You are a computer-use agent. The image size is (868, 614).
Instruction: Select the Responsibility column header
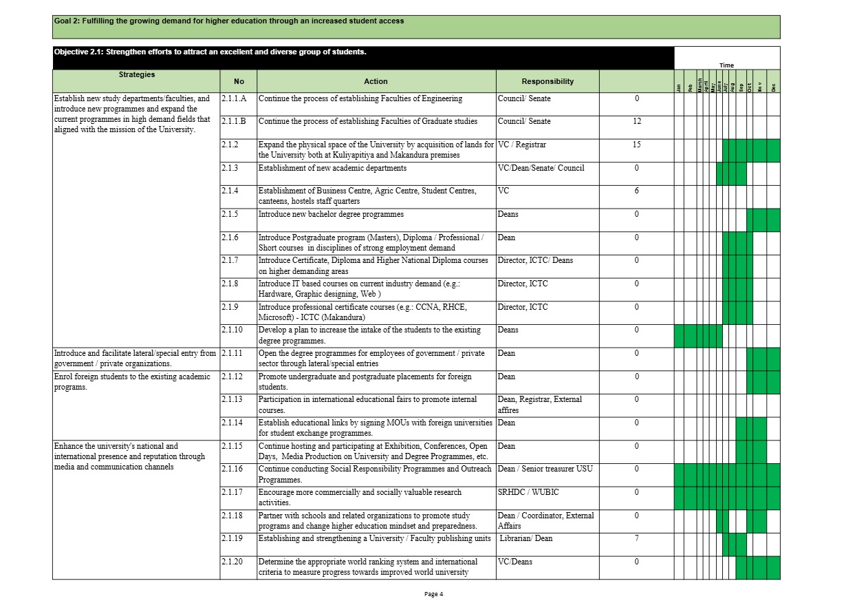click(547, 81)
